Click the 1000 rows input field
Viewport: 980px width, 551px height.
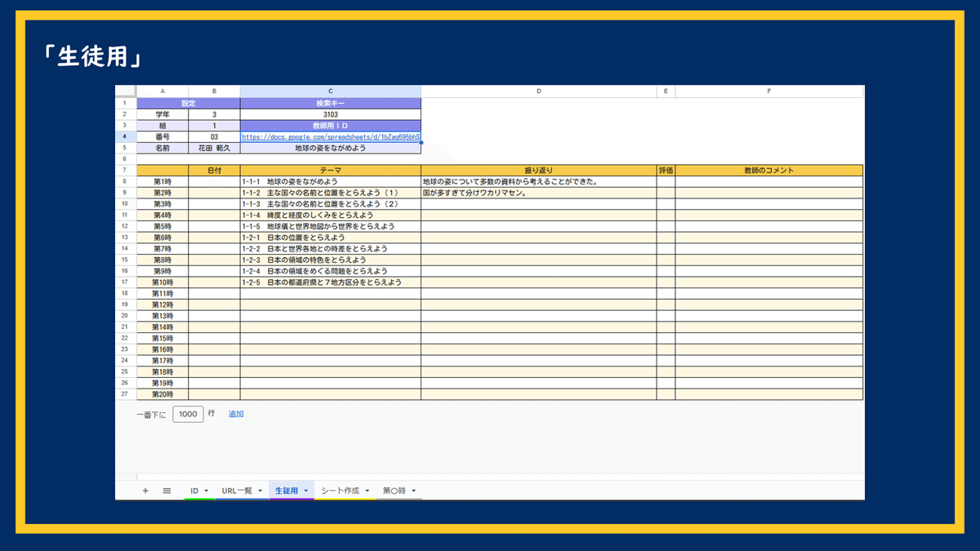[188, 414]
